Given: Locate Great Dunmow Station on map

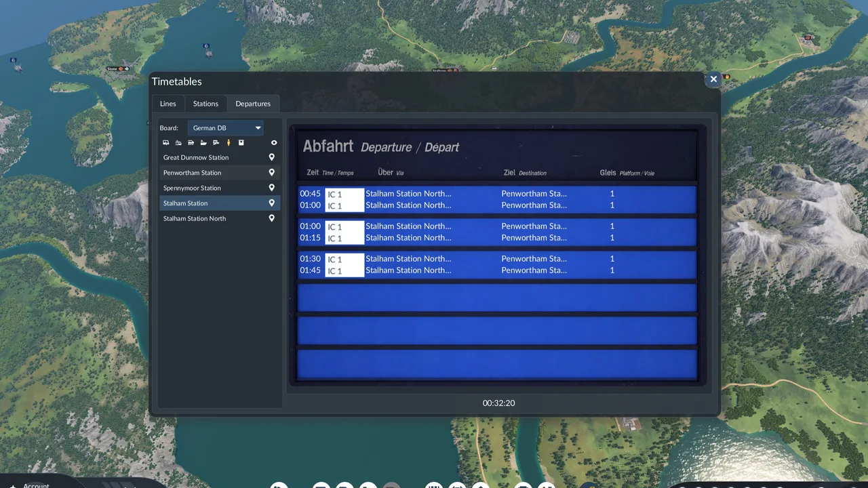Looking at the screenshot, I should 272,157.
